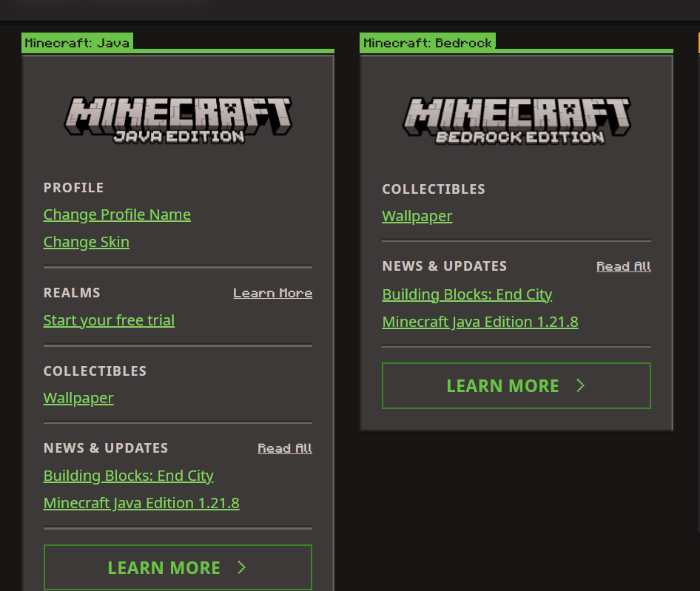Click Read All in Bedrock News & Updates
This screenshot has height=591, width=700.
tap(624, 266)
